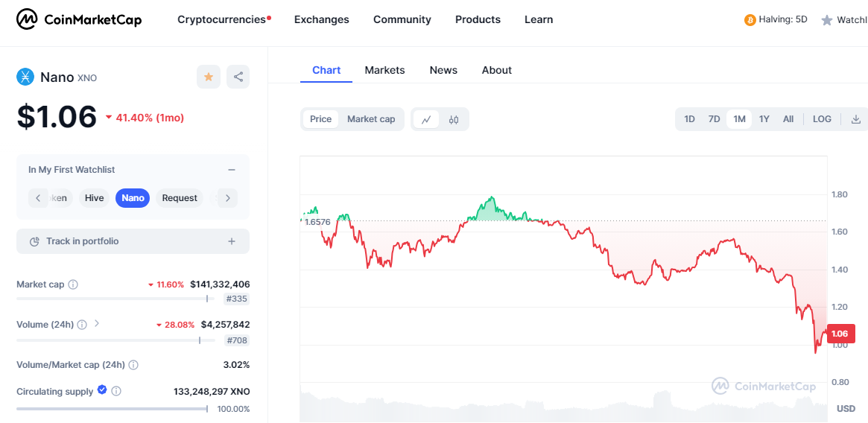Click the Nano XNO coin icon

pyautogui.click(x=25, y=77)
